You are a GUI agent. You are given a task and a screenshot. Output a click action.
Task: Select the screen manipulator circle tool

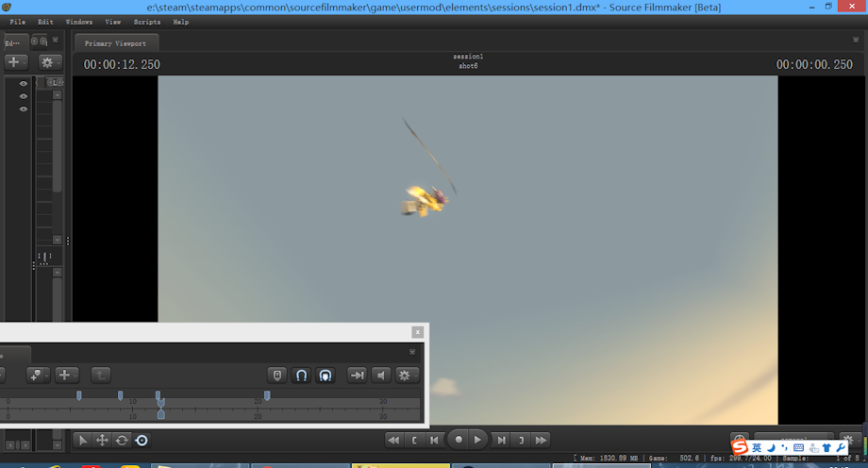click(142, 441)
